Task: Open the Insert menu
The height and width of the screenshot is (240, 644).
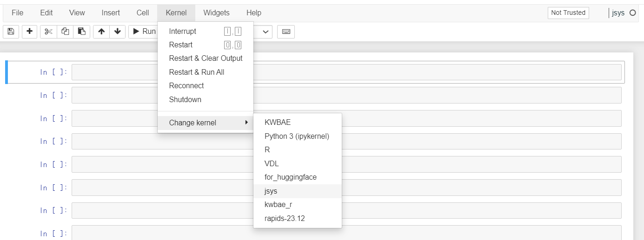Action: click(x=111, y=13)
